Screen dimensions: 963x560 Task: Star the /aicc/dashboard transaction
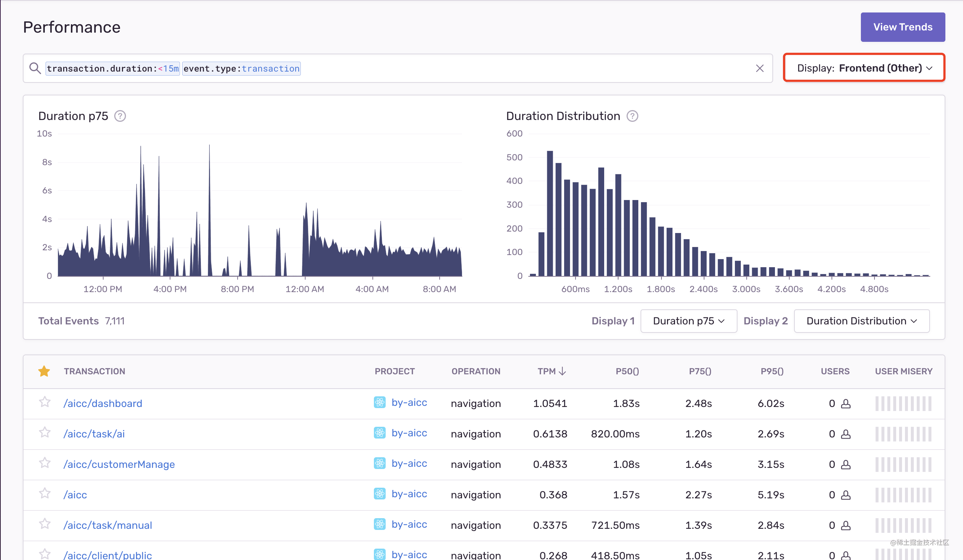[45, 402]
